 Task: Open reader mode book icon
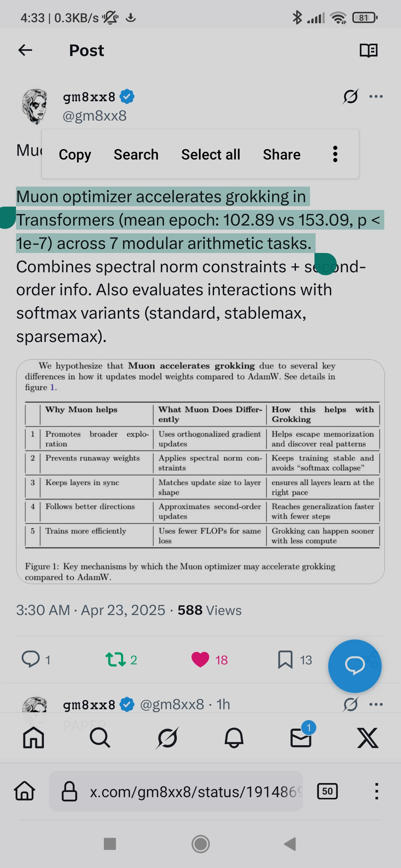(368, 50)
